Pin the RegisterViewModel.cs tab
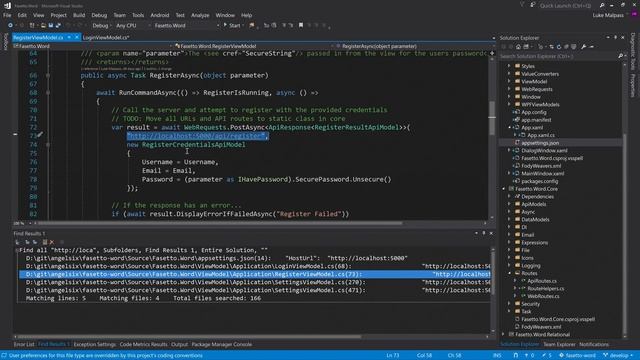The height and width of the screenshot is (360, 640). pyautogui.click(x=69, y=37)
